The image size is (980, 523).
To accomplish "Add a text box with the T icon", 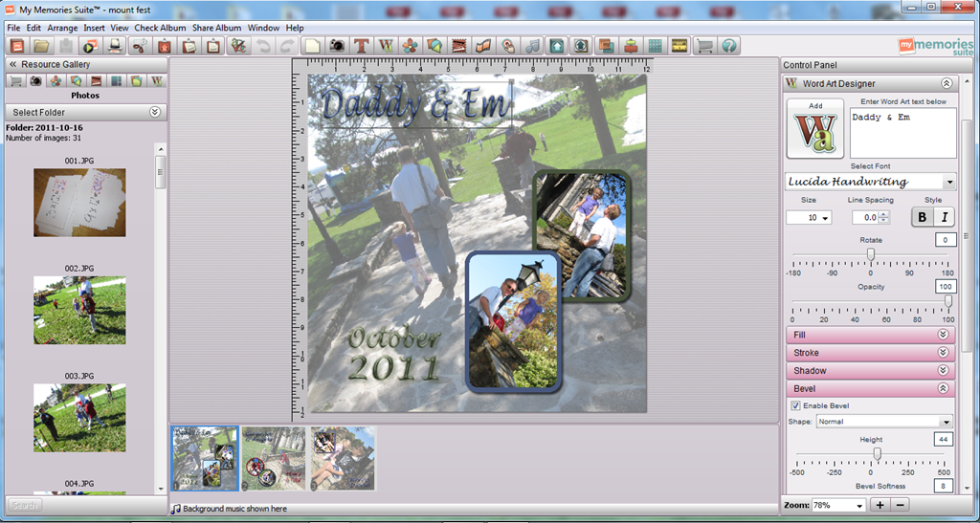I will pos(361,46).
